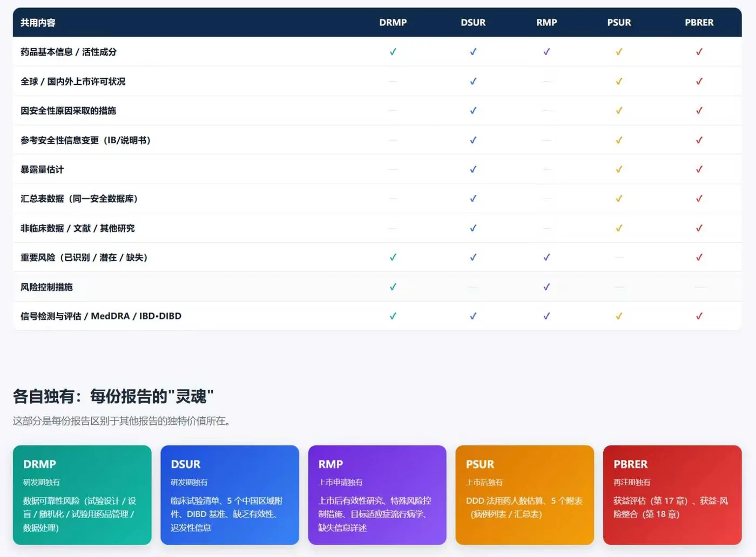Open the blue DSUR card
This screenshot has width=756, height=557.
[x=230, y=495]
